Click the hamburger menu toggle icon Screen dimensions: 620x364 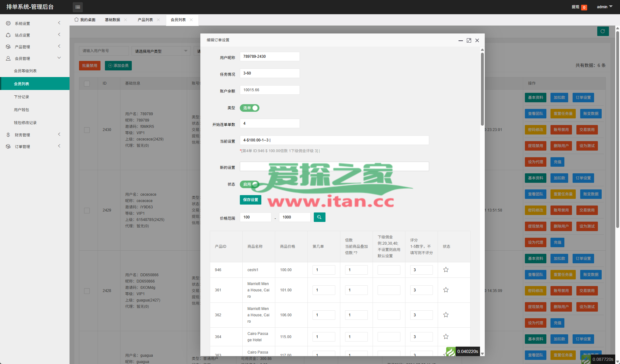(78, 7)
